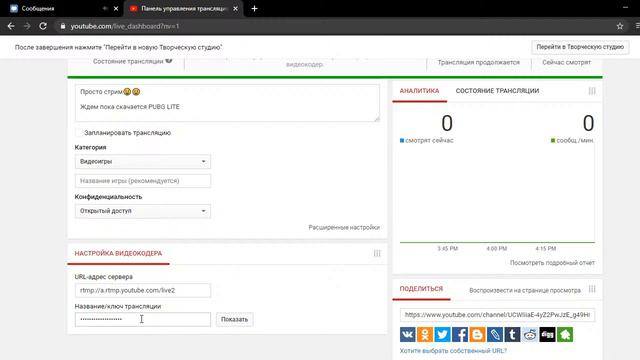The image size is (640, 360).
Task: Click the channel share URL field
Action: pyautogui.click(x=497, y=315)
